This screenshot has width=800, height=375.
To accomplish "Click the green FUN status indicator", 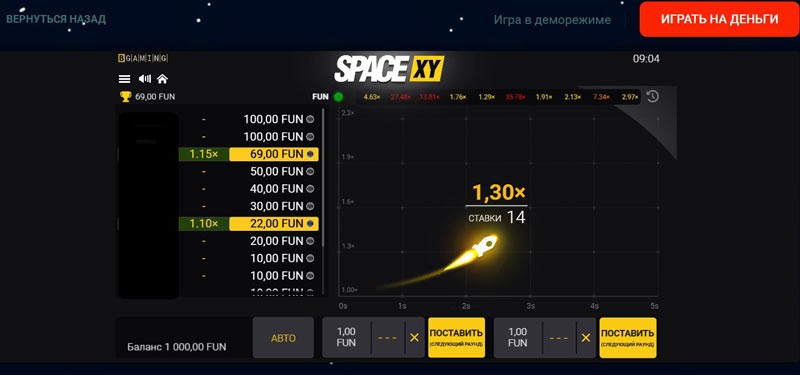I will 338,96.
